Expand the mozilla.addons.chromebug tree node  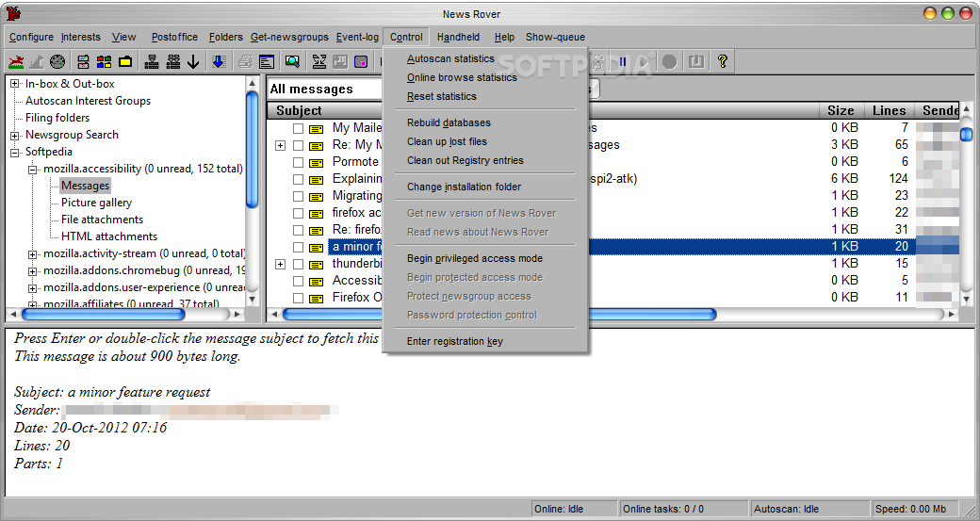tap(32, 271)
